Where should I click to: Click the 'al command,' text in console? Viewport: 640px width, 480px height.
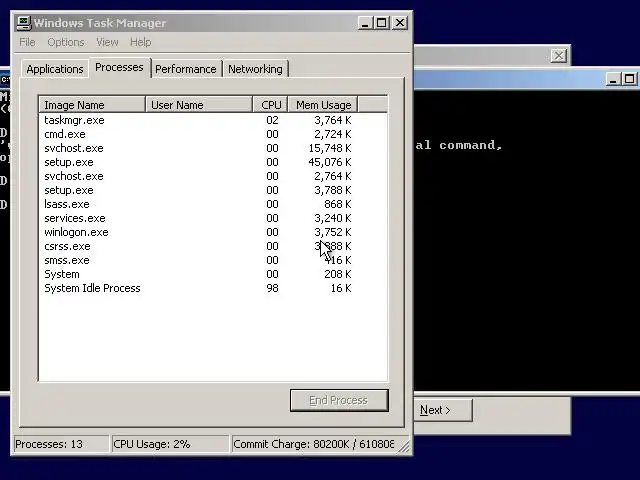459,145
